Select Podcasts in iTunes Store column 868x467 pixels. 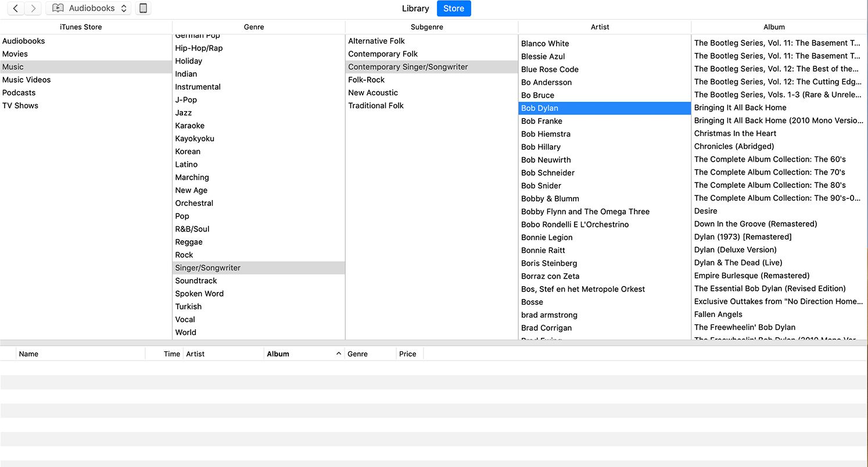(86, 92)
